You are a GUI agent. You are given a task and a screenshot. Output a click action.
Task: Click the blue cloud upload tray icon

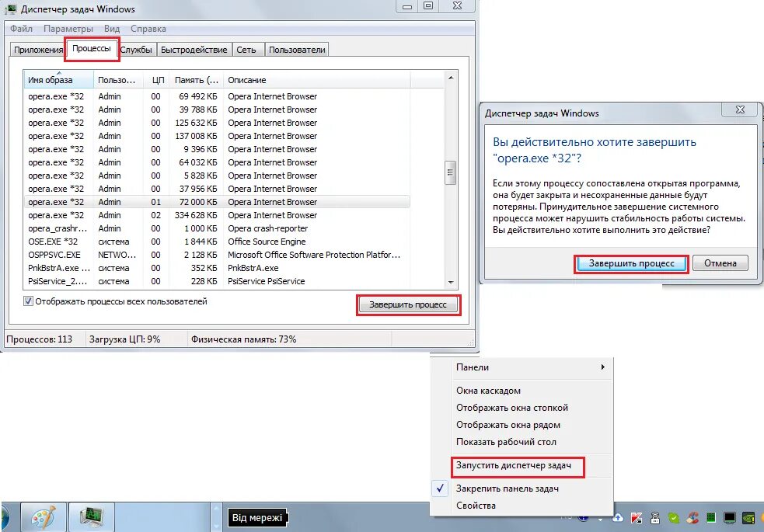coord(618,518)
